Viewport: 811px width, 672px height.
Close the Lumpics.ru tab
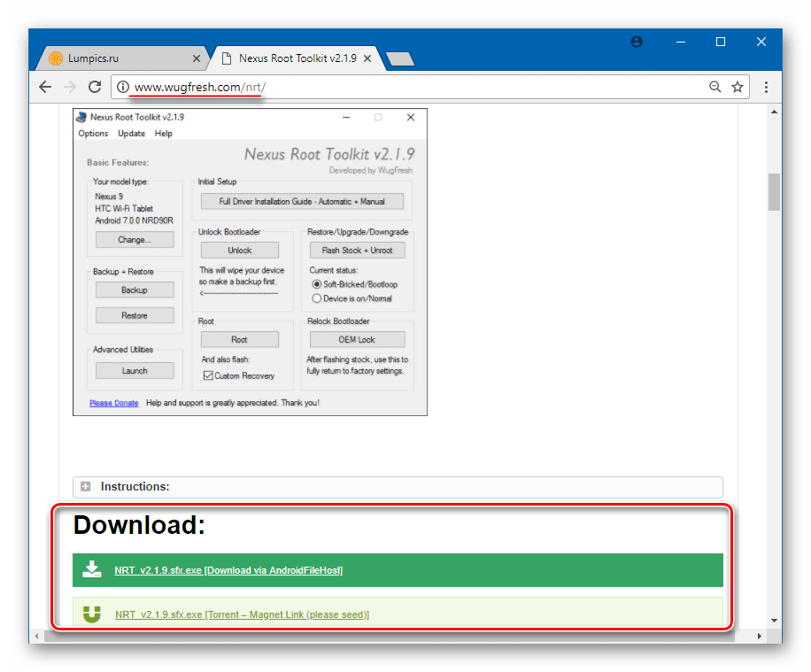[197, 58]
